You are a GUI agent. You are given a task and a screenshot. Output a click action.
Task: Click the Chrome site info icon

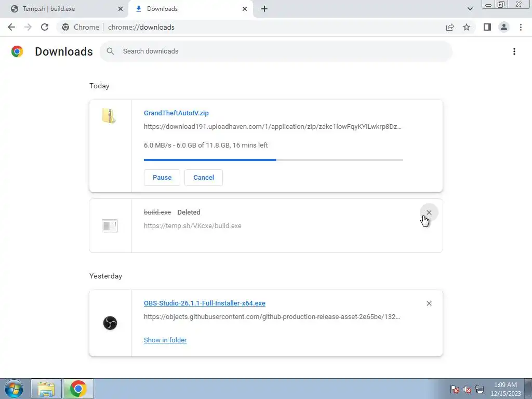pos(65,27)
